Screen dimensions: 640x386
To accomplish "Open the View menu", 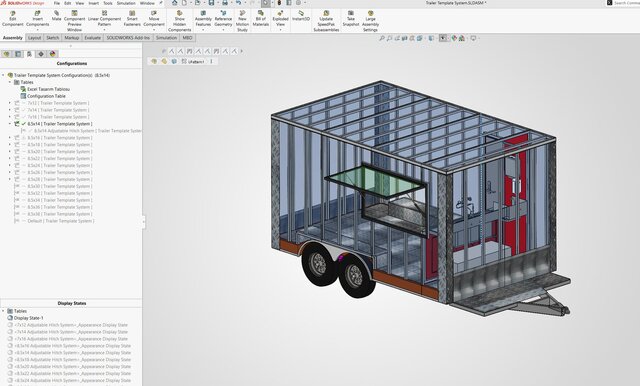I will [x=80, y=3].
